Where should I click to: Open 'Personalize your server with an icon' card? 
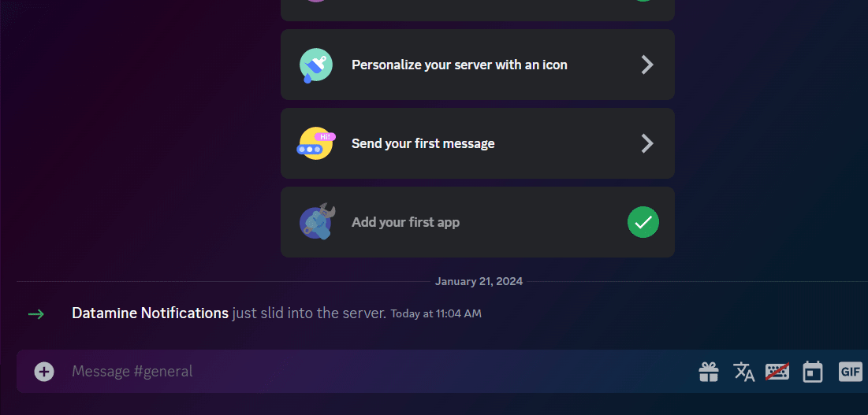pos(477,65)
